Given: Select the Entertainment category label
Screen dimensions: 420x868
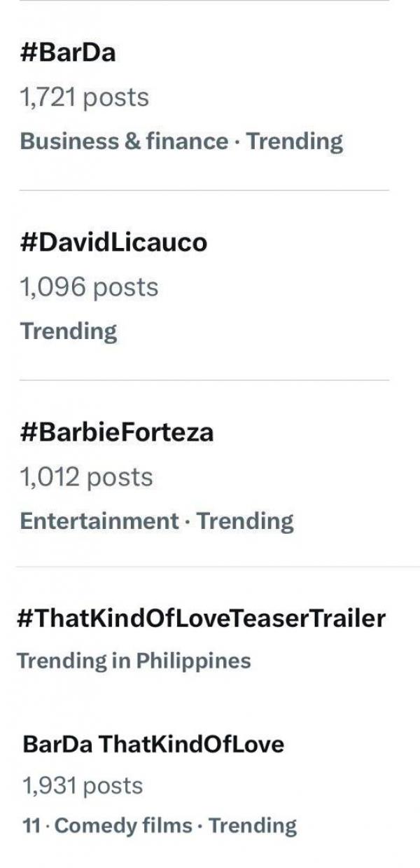Looking at the screenshot, I should click(99, 521).
